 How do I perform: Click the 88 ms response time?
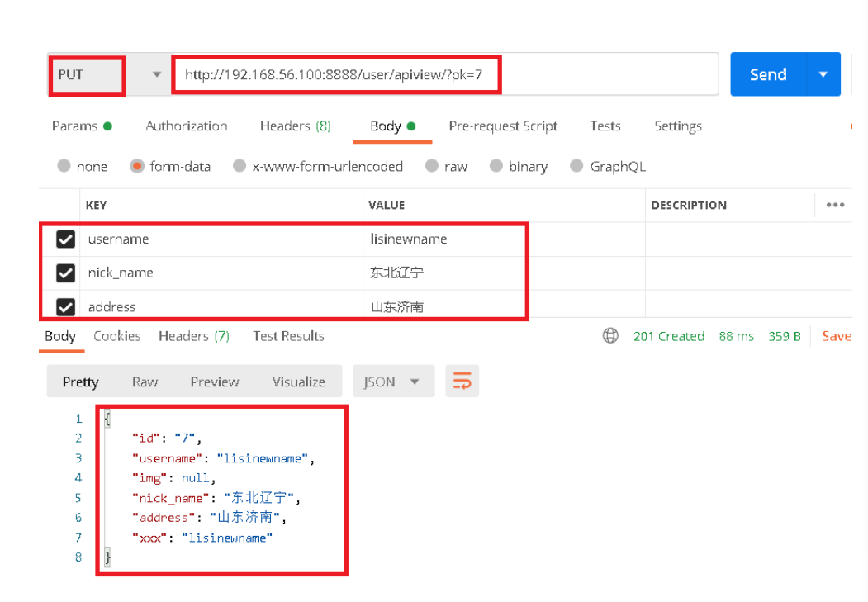click(736, 336)
